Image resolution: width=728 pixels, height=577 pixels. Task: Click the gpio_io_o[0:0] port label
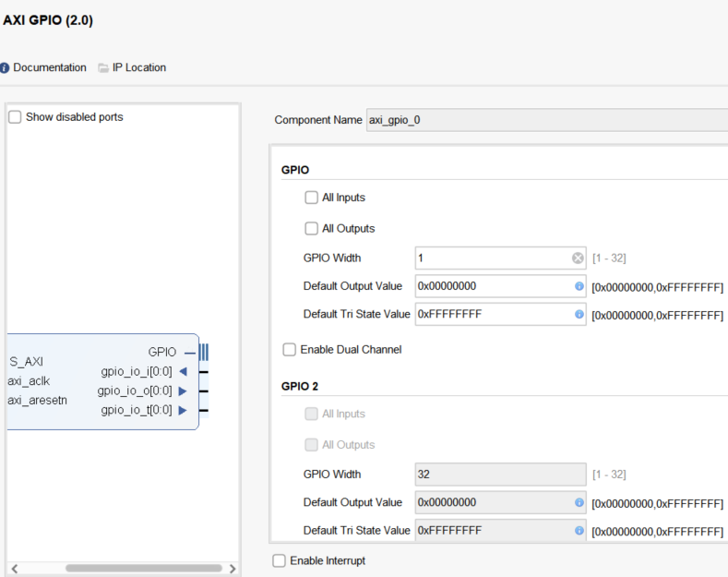[x=135, y=391]
